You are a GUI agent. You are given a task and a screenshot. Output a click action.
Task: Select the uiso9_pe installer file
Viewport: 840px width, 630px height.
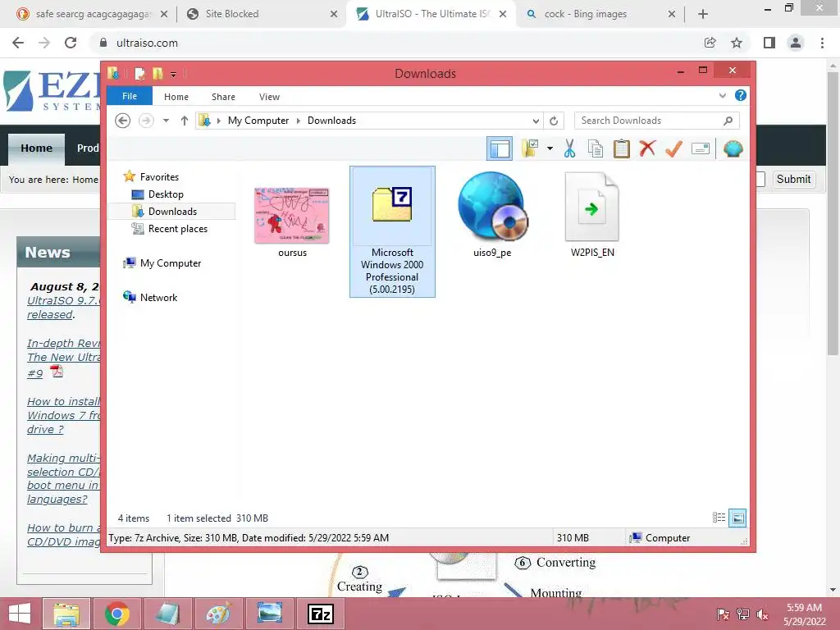pyautogui.click(x=492, y=214)
